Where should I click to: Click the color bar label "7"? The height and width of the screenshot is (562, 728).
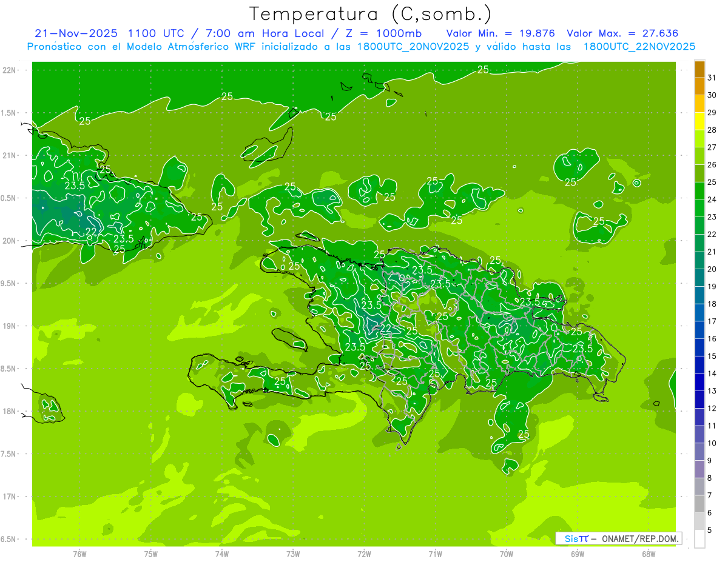click(x=709, y=495)
